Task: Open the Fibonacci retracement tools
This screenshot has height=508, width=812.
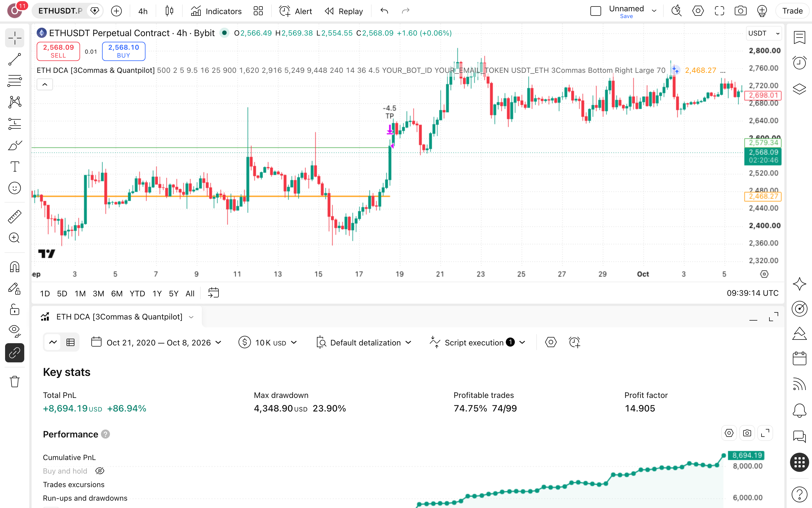Action: (15, 81)
